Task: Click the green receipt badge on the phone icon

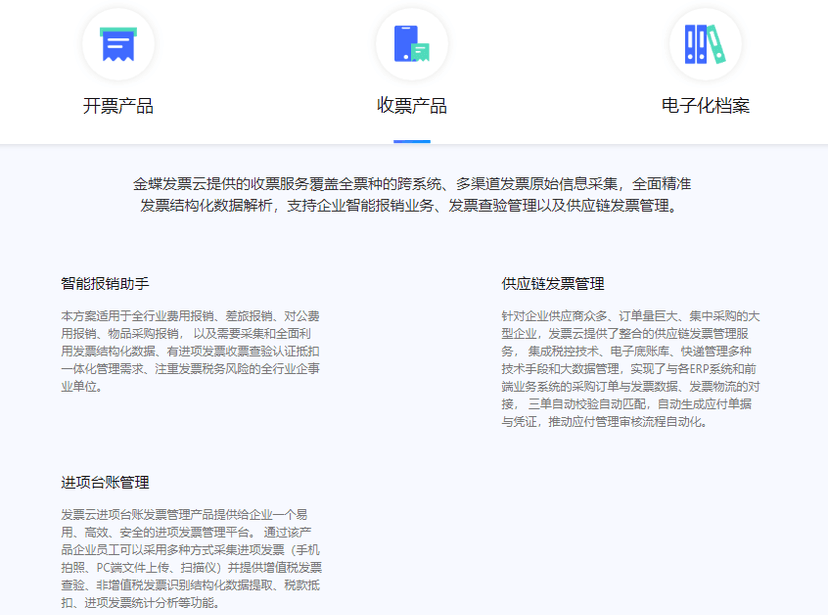Action: click(421, 52)
